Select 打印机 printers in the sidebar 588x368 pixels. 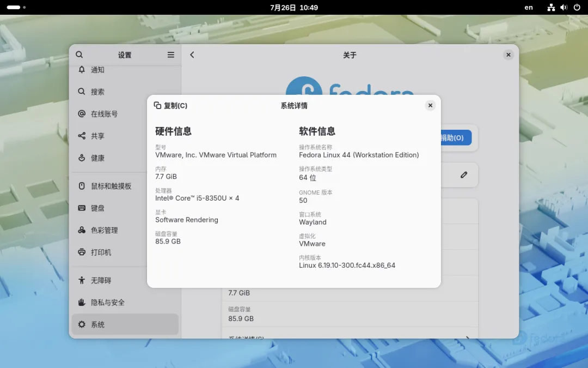(125, 252)
